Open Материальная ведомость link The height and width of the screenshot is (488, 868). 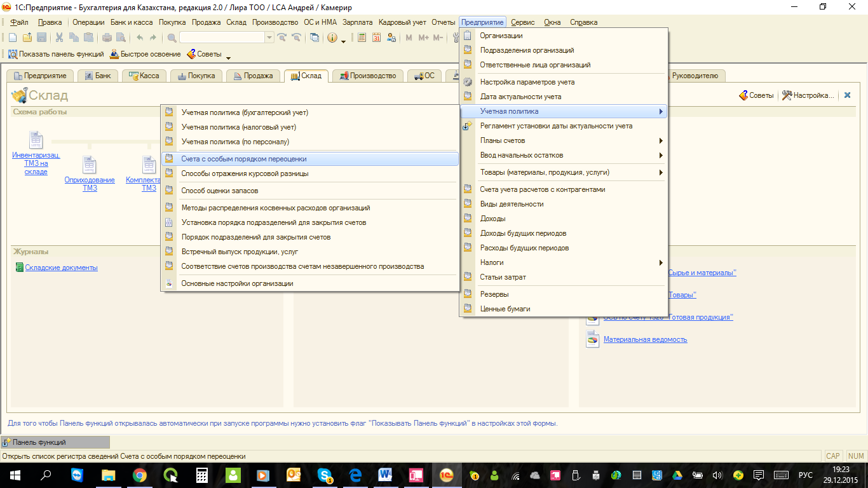[646, 339]
